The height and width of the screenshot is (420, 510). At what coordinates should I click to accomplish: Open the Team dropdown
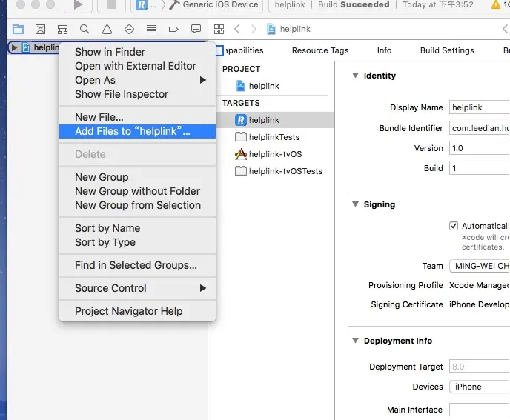[x=480, y=266]
